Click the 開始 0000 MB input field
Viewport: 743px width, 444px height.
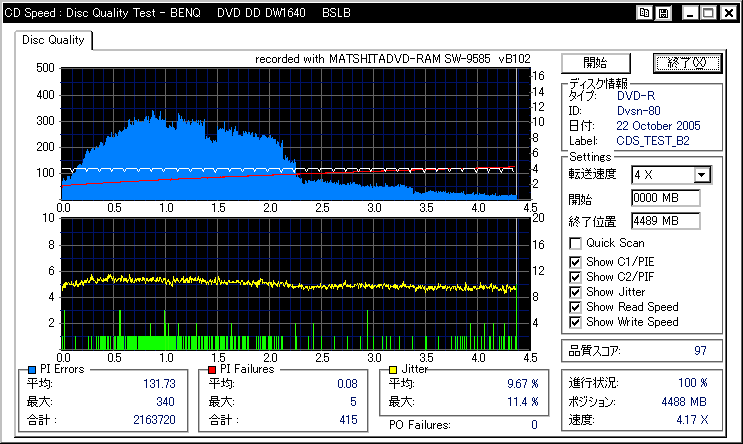point(665,198)
